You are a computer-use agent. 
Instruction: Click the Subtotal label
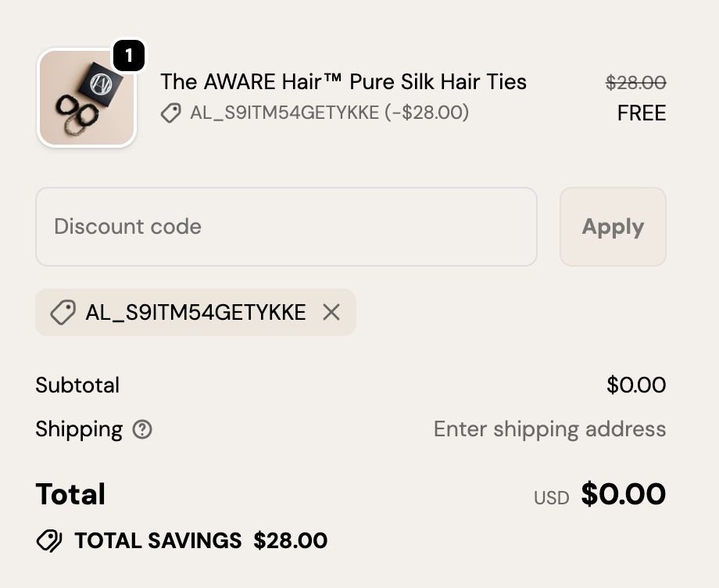point(77,385)
